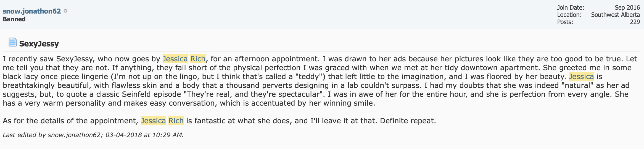Click the post document icon beside SexyJessy
The image size is (644, 149).
click(x=13, y=42)
